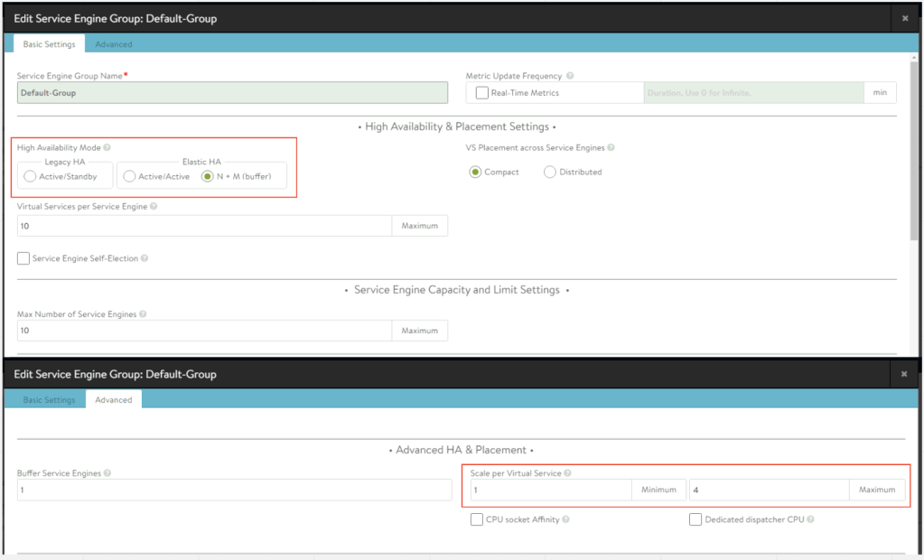The width and height of the screenshot is (924, 560).
Task: Select Active/Standby Legacy HA radio button
Action: (31, 176)
